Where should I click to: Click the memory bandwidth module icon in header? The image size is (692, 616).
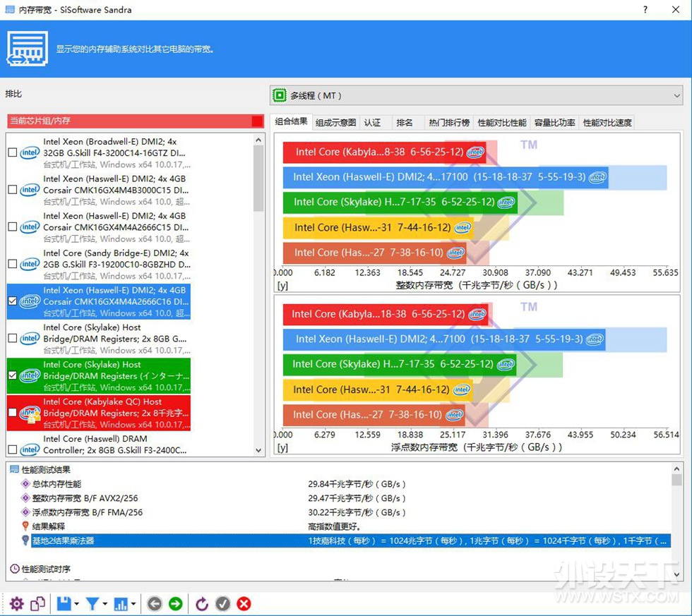point(27,49)
